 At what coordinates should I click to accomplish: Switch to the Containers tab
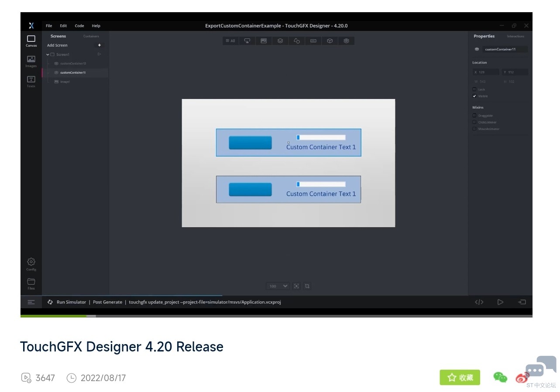(91, 36)
